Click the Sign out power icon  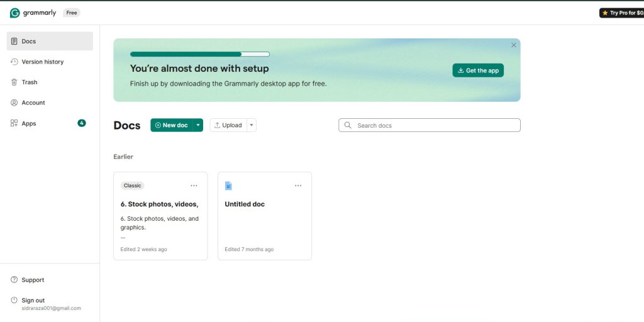click(14, 300)
